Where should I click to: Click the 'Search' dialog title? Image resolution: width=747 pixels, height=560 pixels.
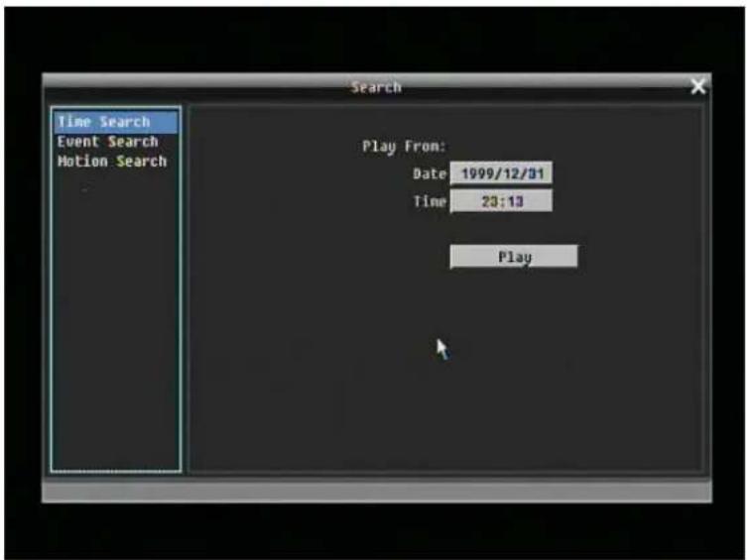376,87
